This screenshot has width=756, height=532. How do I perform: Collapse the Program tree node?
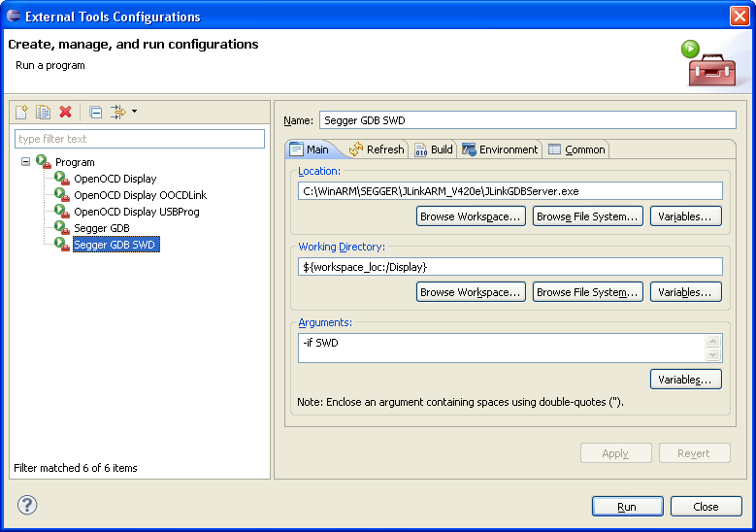click(x=25, y=161)
